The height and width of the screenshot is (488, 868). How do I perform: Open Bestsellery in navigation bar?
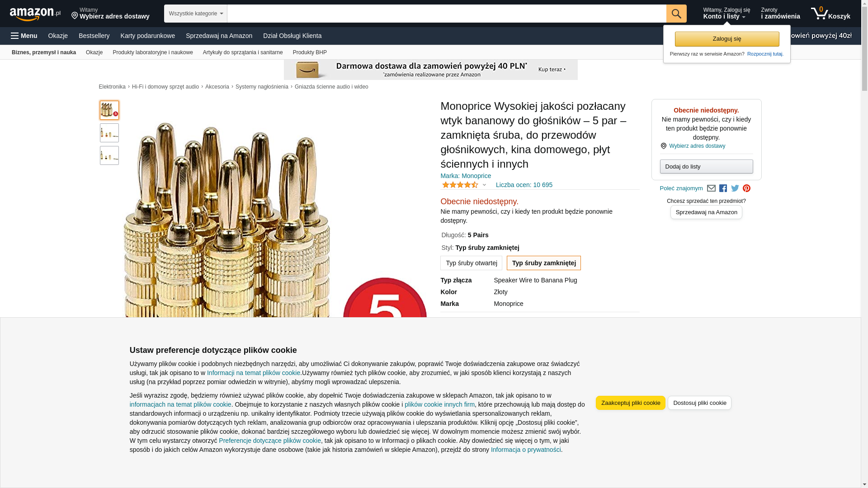pos(94,36)
